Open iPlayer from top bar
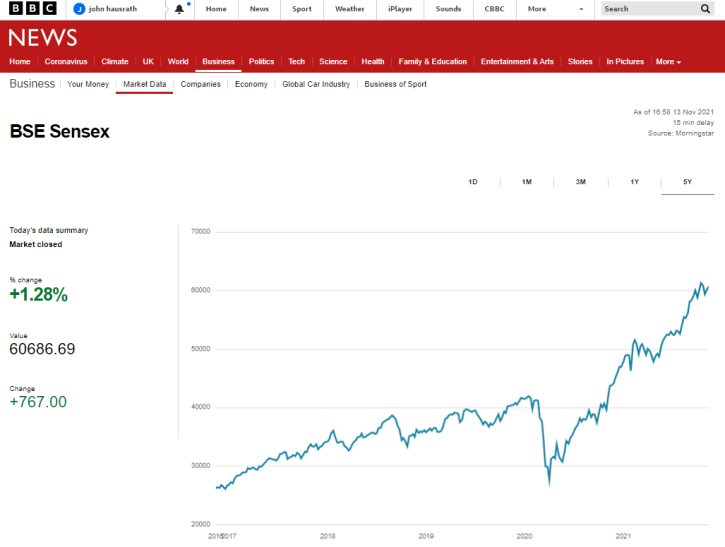 click(x=400, y=9)
